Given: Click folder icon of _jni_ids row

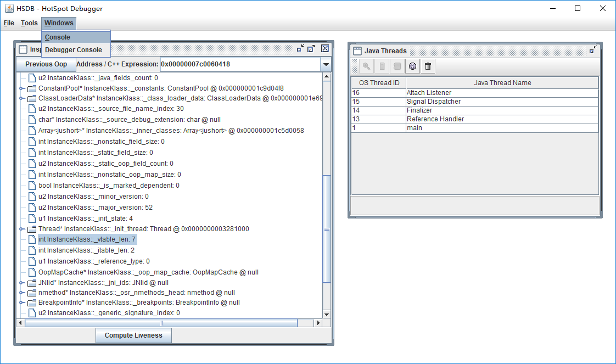Looking at the screenshot, I should point(32,283).
